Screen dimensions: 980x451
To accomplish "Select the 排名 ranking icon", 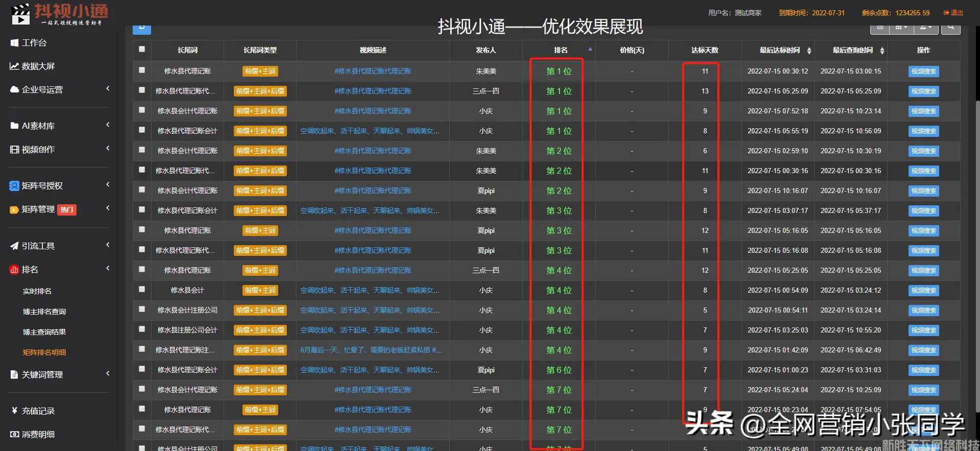I will 14,270.
